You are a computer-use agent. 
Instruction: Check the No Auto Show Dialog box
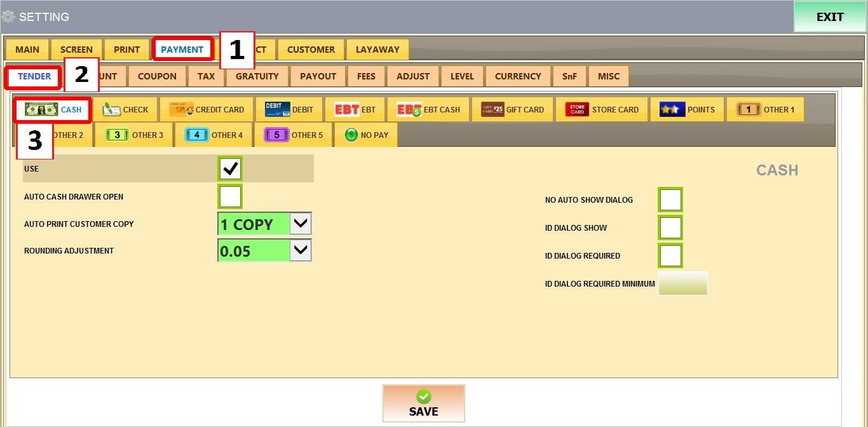(670, 200)
